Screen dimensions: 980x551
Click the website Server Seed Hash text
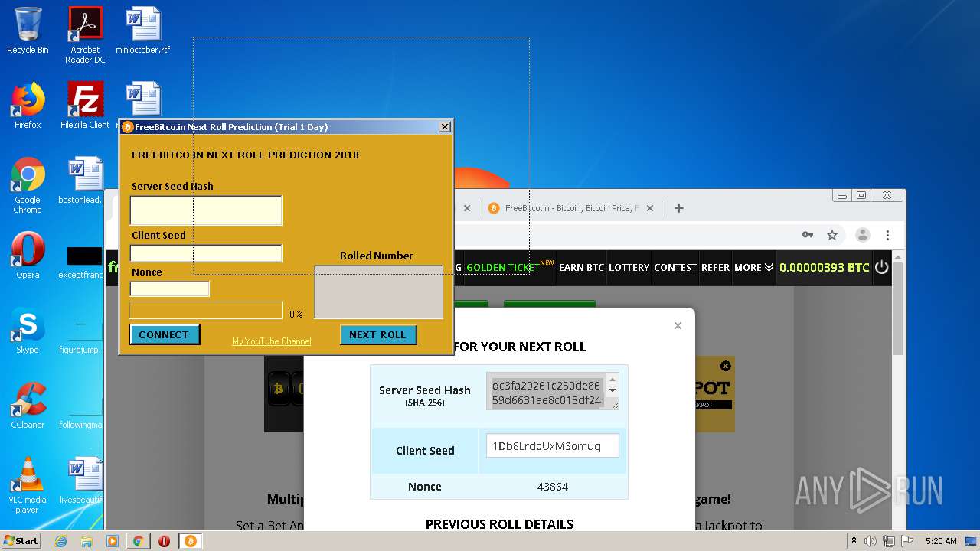coord(547,393)
